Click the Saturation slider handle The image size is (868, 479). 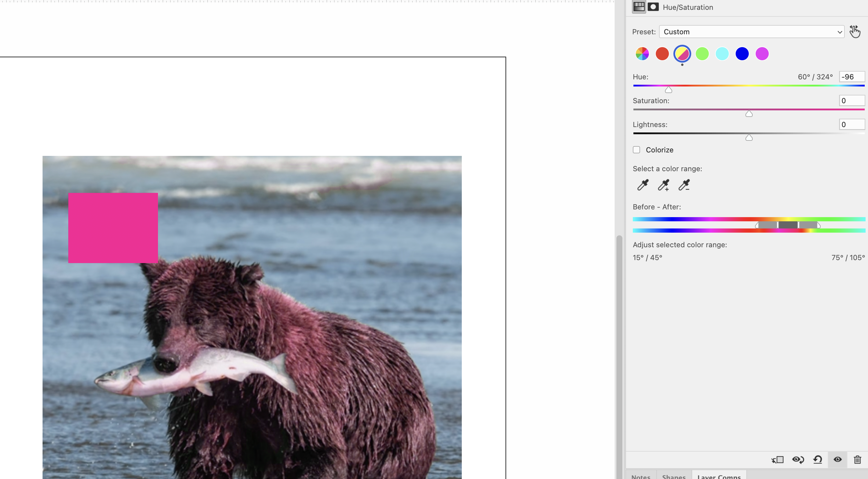(x=749, y=114)
